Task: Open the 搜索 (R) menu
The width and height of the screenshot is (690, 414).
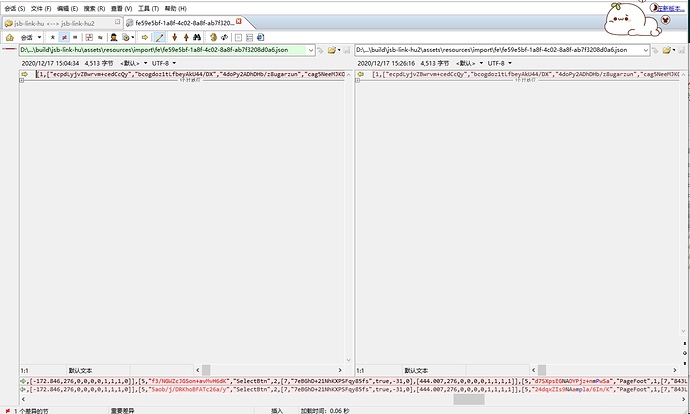Action: click(94, 8)
